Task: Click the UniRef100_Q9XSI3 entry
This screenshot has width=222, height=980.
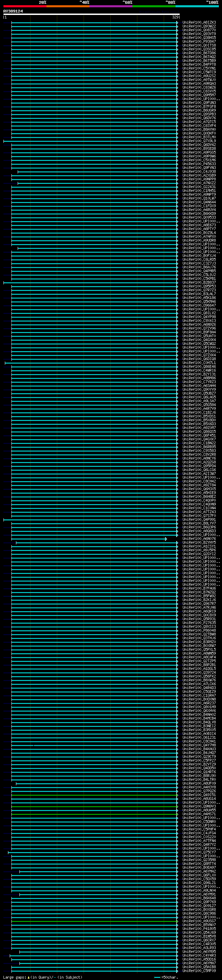Action: coord(199,626)
